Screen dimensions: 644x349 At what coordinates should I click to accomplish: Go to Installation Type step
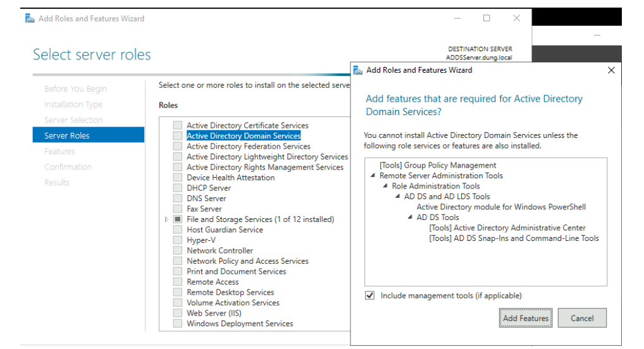pyautogui.click(x=73, y=104)
